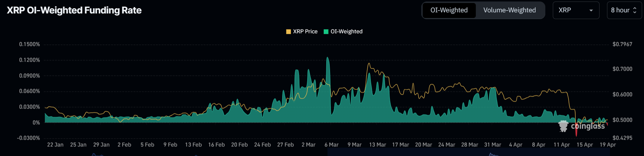Click the 17 Mar date axis label
Image resolution: width=644 pixels, height=156 pixels.
point(401,144)
